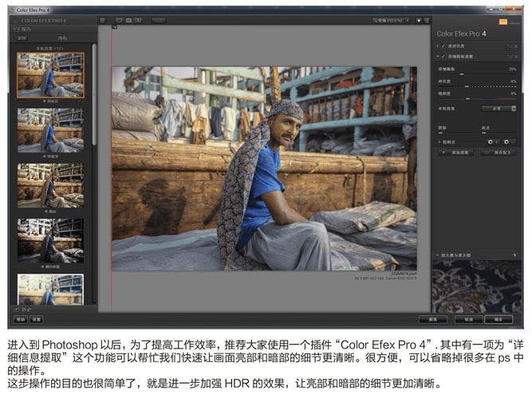Favorite the star under the highlighted preset
532x398 pixels.
coord(44,101)
